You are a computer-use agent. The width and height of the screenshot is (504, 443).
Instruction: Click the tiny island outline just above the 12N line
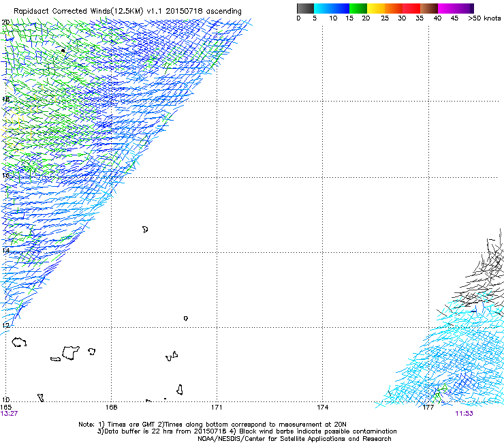pyautogui.click(x=186, y=318)
